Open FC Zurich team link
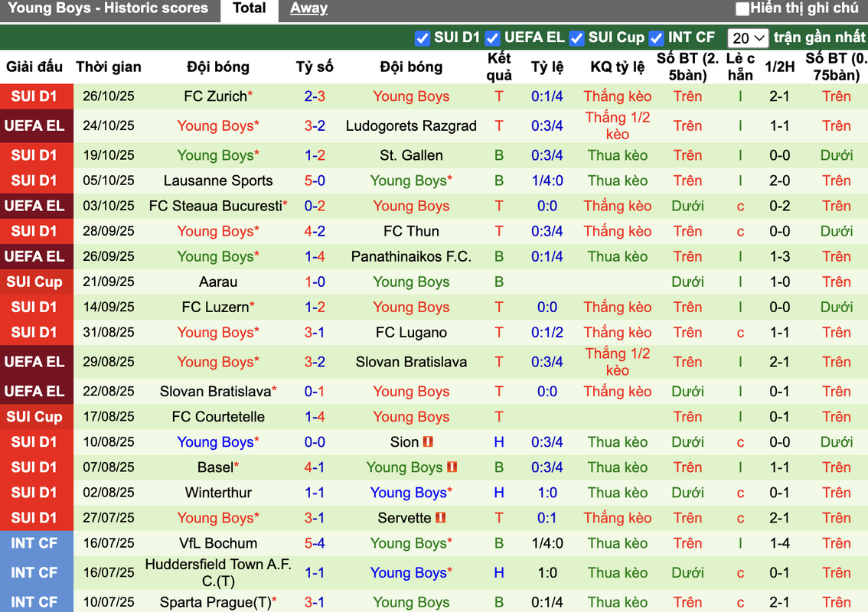 click(x=215, y=96)
